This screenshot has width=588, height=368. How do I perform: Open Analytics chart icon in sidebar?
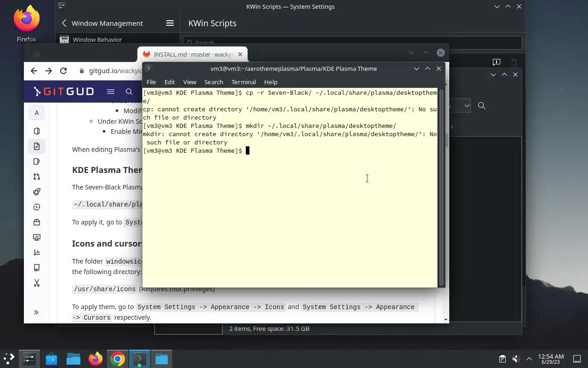point(37,253)
